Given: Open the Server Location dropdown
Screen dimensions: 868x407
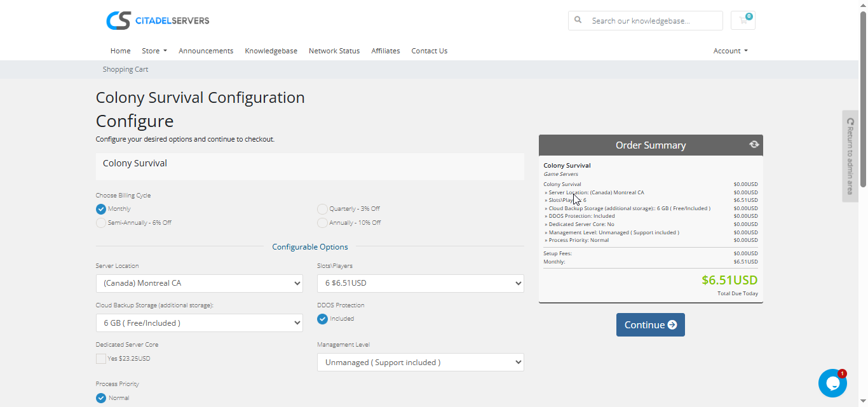Looking at the screenshot, I should pos(199,283).
